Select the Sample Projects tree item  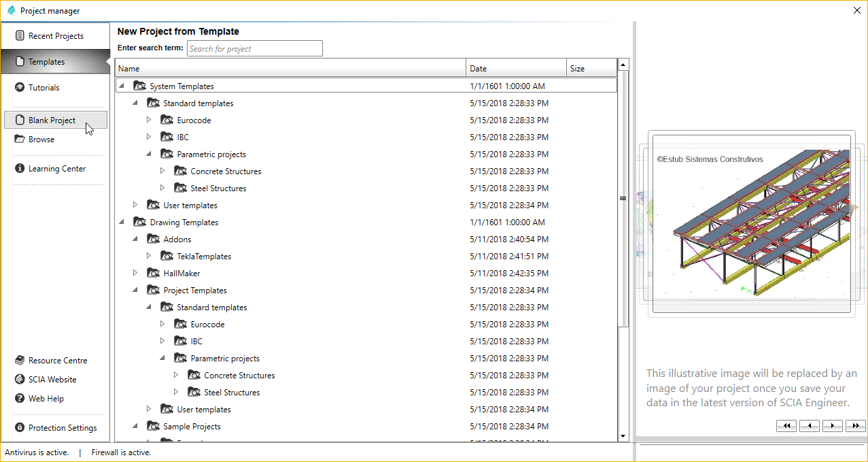[192, 427]
